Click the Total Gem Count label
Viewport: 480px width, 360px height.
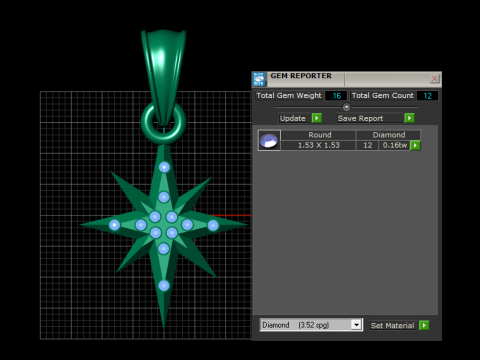point(382,96)
